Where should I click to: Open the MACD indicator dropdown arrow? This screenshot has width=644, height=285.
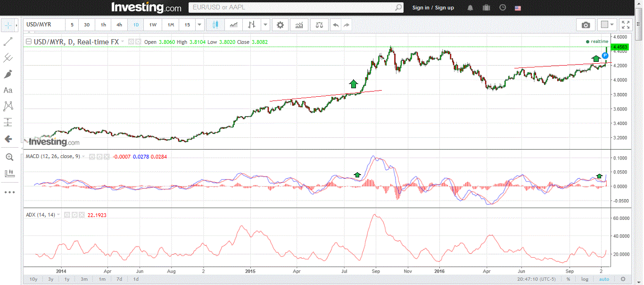(x=84, y=156)
